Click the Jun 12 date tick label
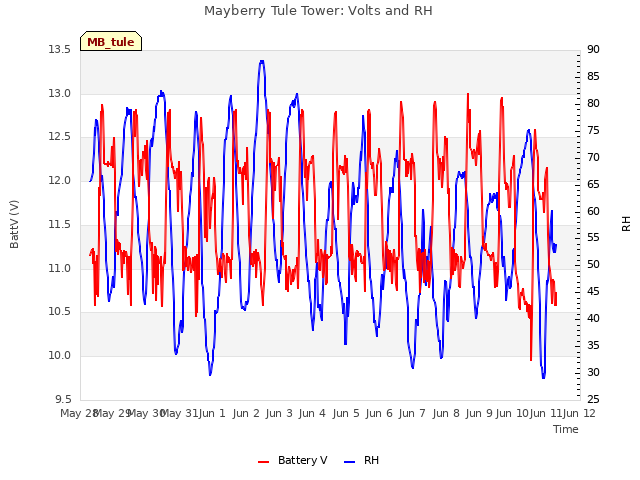 [x=579, y=413]
